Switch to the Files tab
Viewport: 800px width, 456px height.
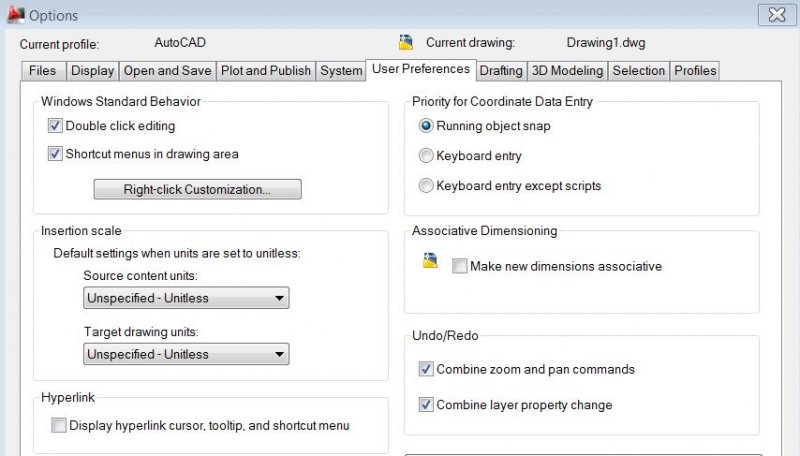(x=43, y=70)
